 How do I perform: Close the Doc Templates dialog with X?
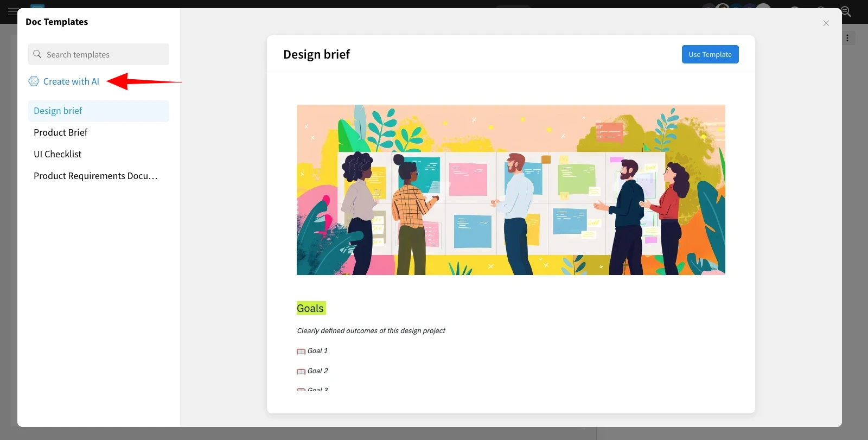point(826,23)
